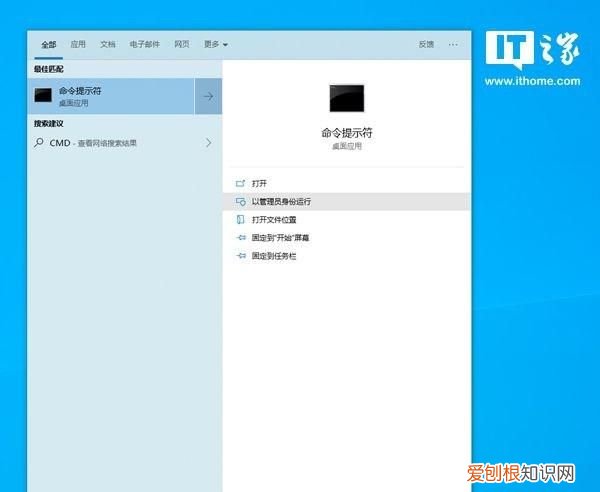This screenshot has height=492, width=600.
Task: Click the 反馈 button
Action: coord(426,44)
